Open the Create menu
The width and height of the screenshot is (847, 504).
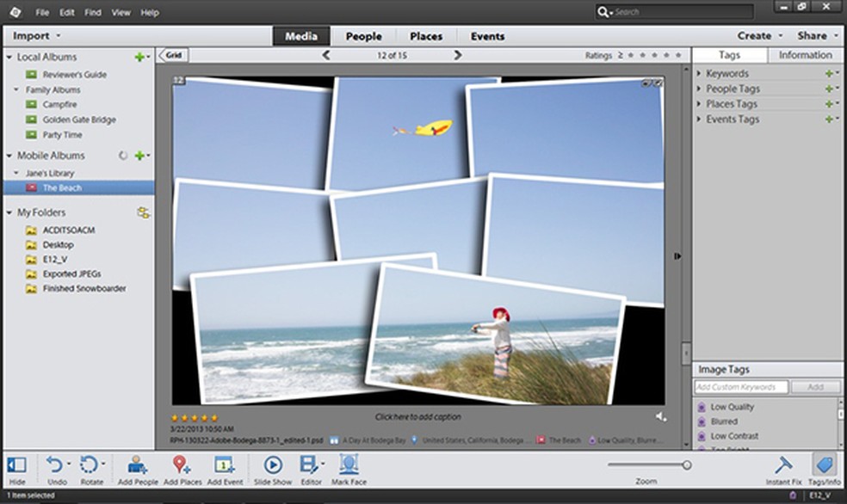coord(755,35)
